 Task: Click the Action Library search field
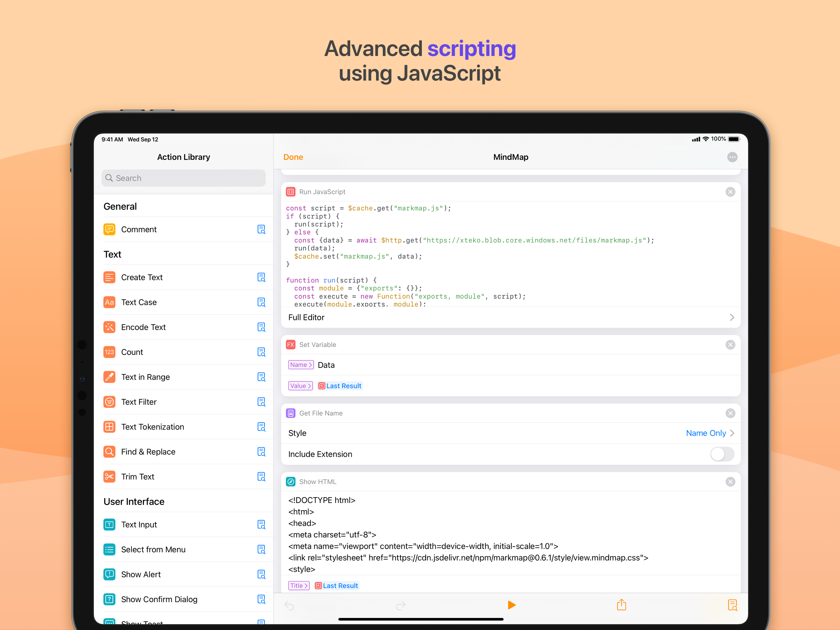pyautogui.click(x=184, y=178)
